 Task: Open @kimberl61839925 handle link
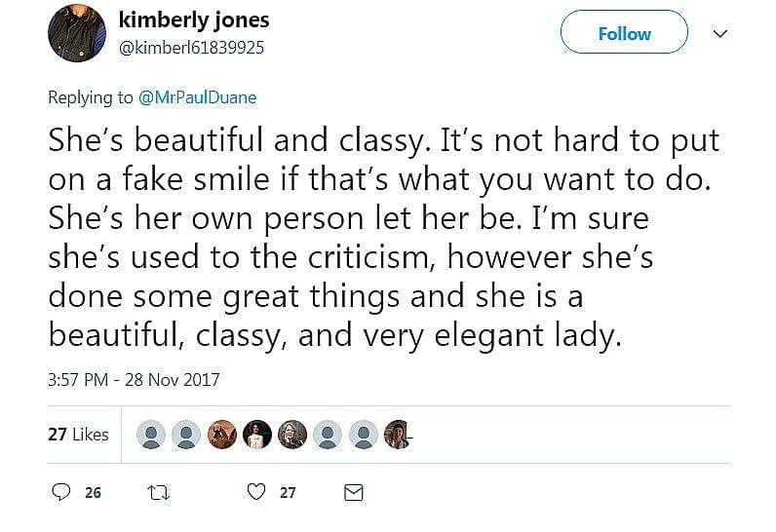(x=190, y=45)
